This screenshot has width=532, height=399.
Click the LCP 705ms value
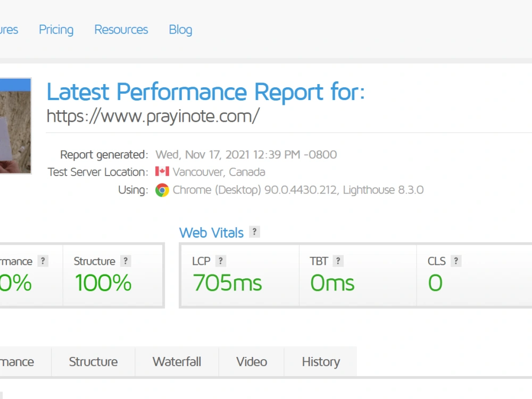[227, 283]
